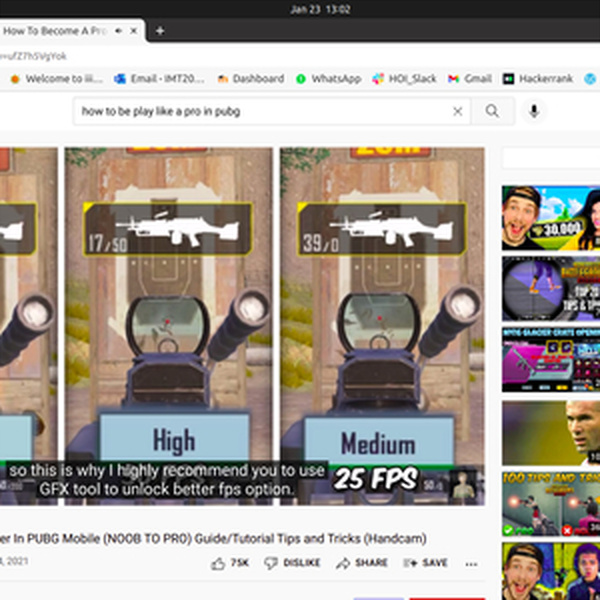The height and width of the screenshot is (600, 600).
Task: Clear the search box text
Action: [x=457, y=111]
